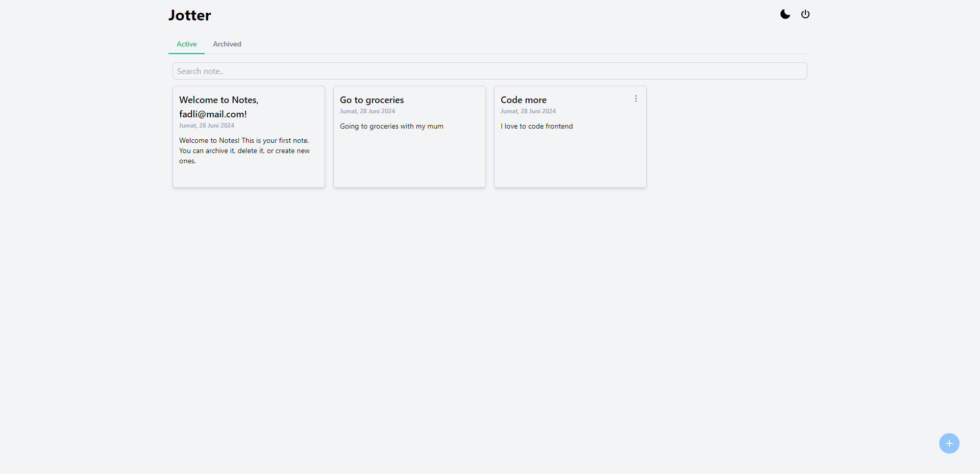This screenshot has width=980, height=474.
Task: Click empty lower area of groceries card
Action: [409, 163]
